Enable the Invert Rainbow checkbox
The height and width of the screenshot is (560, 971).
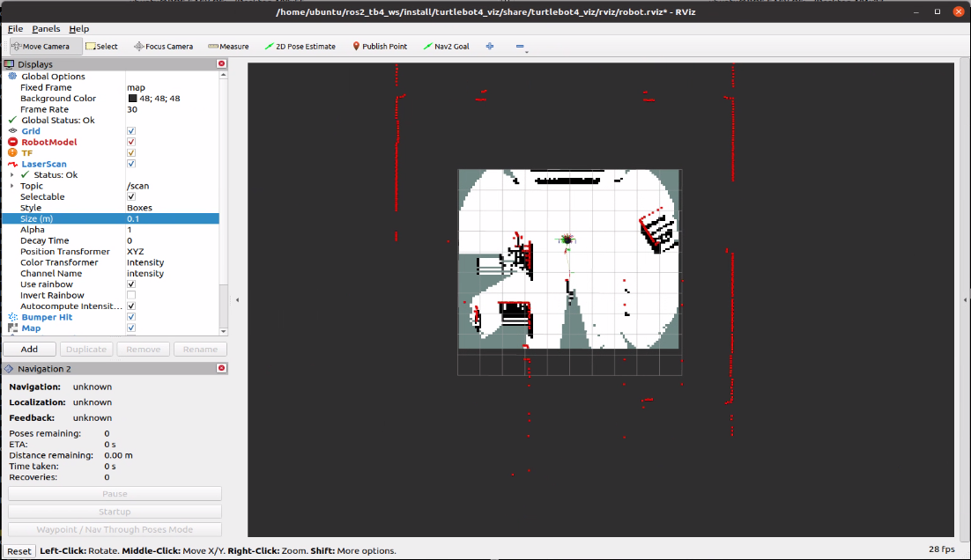[x=131, y=296]
